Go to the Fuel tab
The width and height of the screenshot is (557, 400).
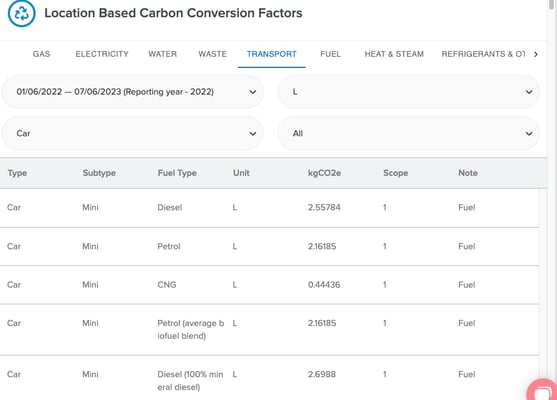330,54
